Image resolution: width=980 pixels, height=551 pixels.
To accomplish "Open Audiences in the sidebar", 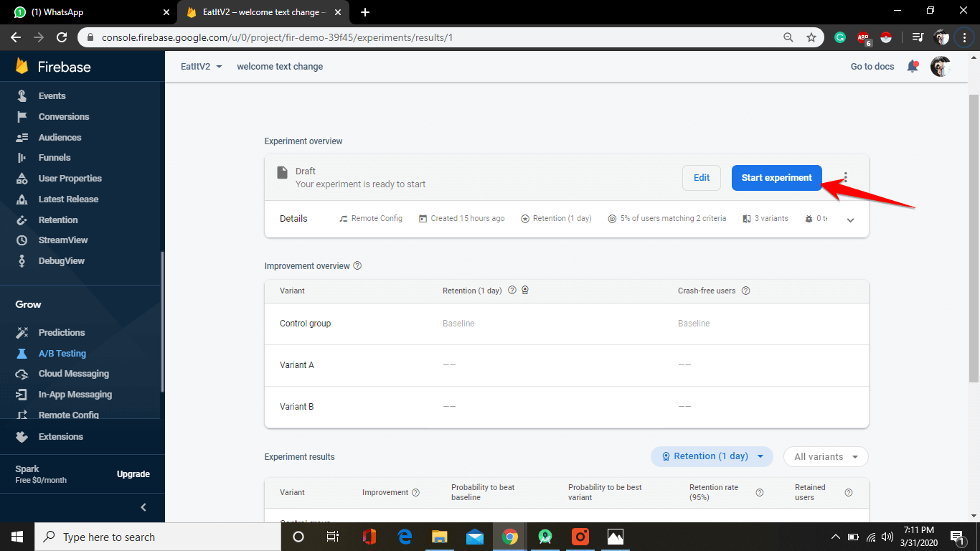I will (60, 137).
